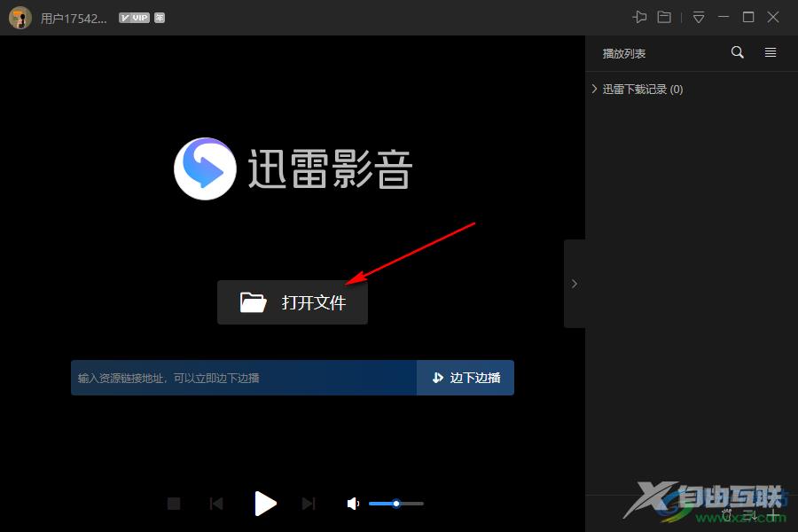The image size is (798, 532).
Task: Add file with the playlist plus icon
Action: [x=774, y=514]
